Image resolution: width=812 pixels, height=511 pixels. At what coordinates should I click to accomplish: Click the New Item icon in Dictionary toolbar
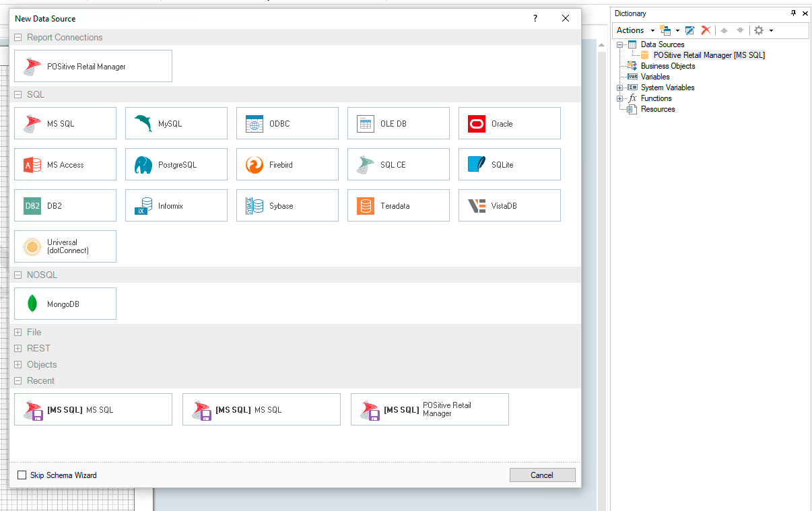pyautogui.click(x=665, y=30)
